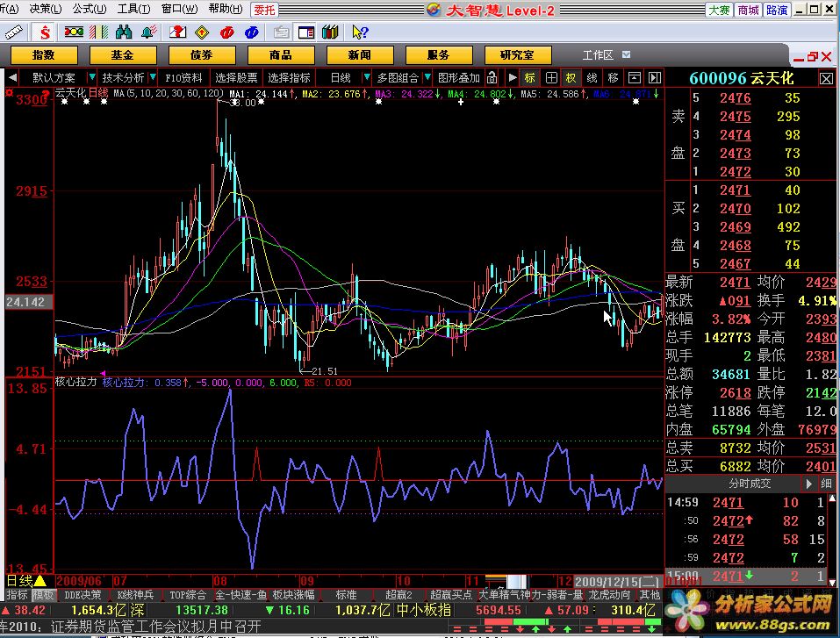The height and width of the screenshot is (638, 840).
Task: Expand the 默认方案 dropdown arrow
Action: pos(92,77)
